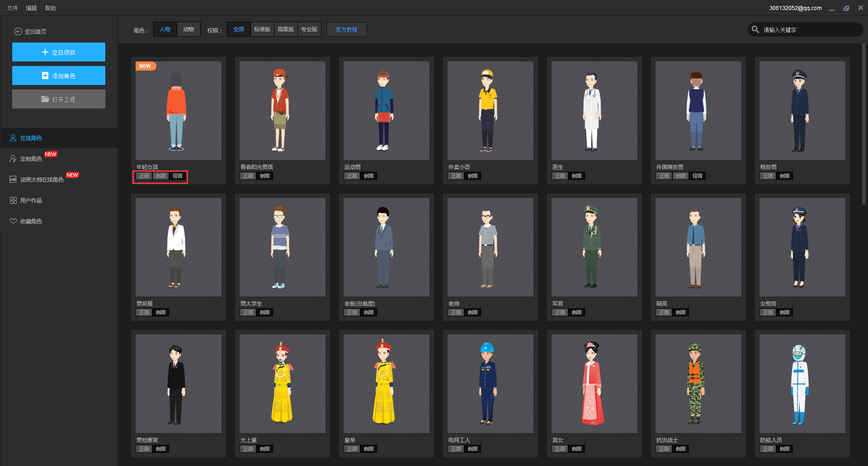Open the 编辑 menu
The image size is (868, 466).
pyautogui.click(x=31, y=8)
